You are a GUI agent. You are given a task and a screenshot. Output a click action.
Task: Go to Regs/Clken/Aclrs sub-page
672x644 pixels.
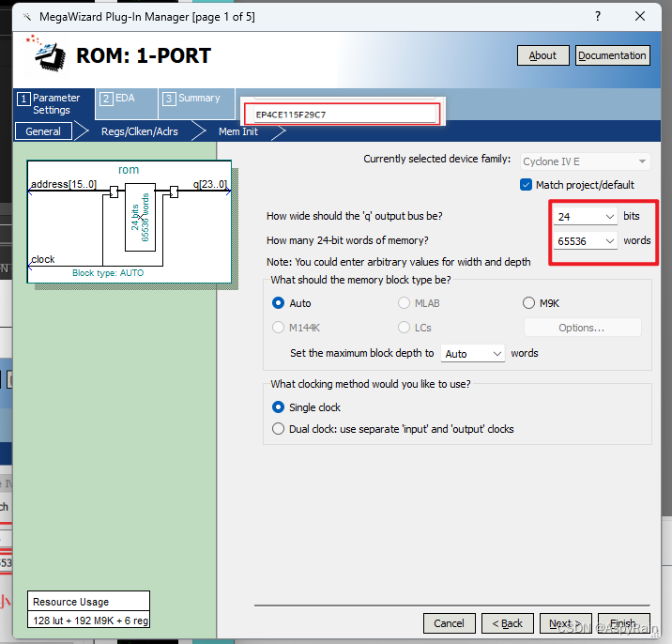(139, 131)
